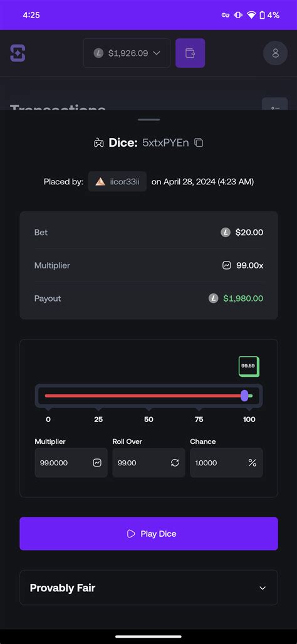Tap the site logo in header

[x=18, y=53]
